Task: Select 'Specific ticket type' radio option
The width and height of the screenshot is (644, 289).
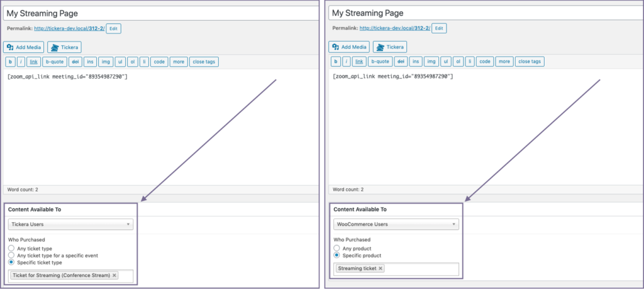Action: tap(11, 263)
